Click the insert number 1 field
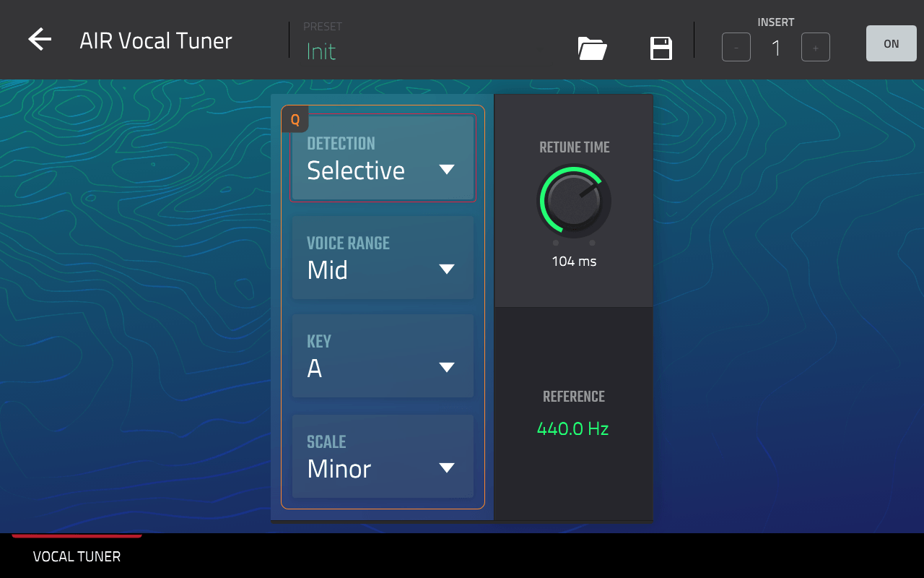Image resolution: width=924 pixels, height=578 pixels. coord(776,48)
